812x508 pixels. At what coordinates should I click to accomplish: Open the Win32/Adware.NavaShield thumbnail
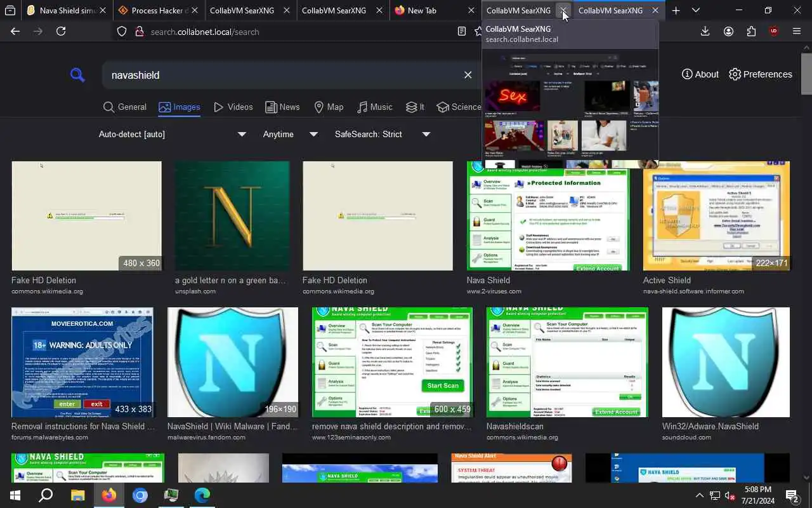(x=726, y=362)
